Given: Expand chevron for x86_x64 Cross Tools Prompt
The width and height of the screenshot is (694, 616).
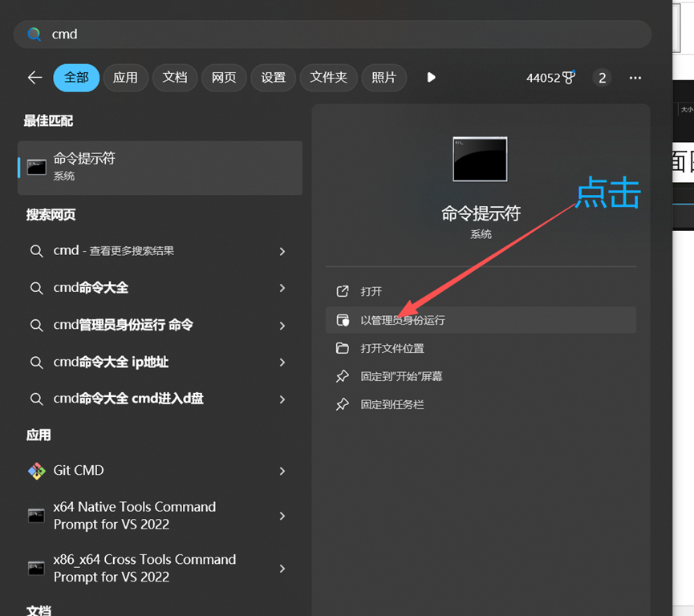Looking at the screenshot, I should [282, 569].
